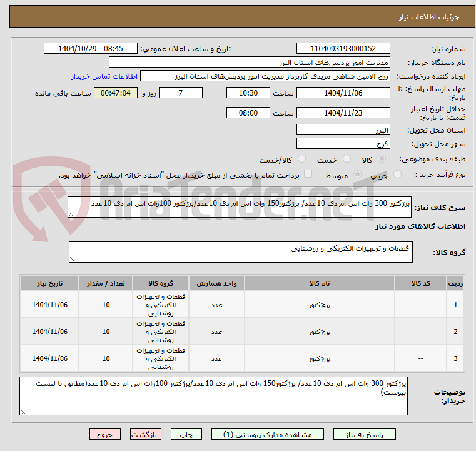Click the توضیحات خریدار text area
The image size is (476, 451).
[x=213, y=396]
